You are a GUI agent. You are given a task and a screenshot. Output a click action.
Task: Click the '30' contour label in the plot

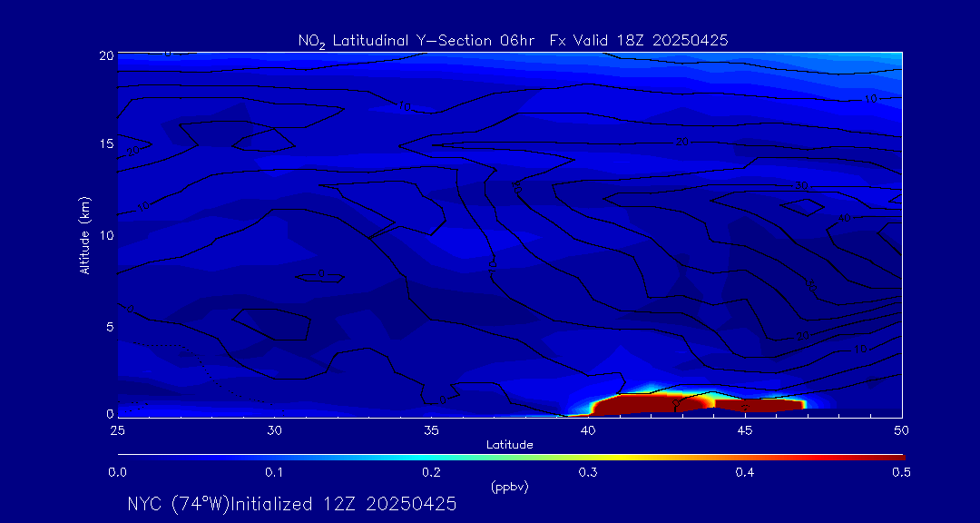(801, 186)
